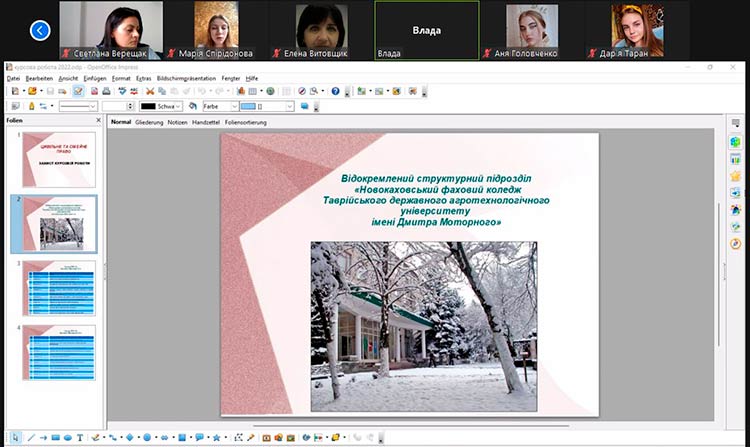Image resolution: width=750 pixels, height=447 pixels.
Task: Select the Line drawing tool
Action: 30,437
